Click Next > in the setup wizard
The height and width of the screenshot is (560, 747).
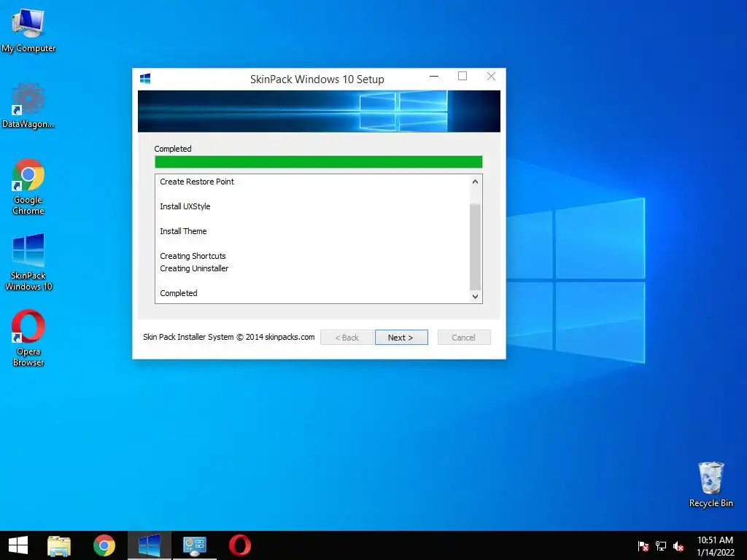coord(401,337)
